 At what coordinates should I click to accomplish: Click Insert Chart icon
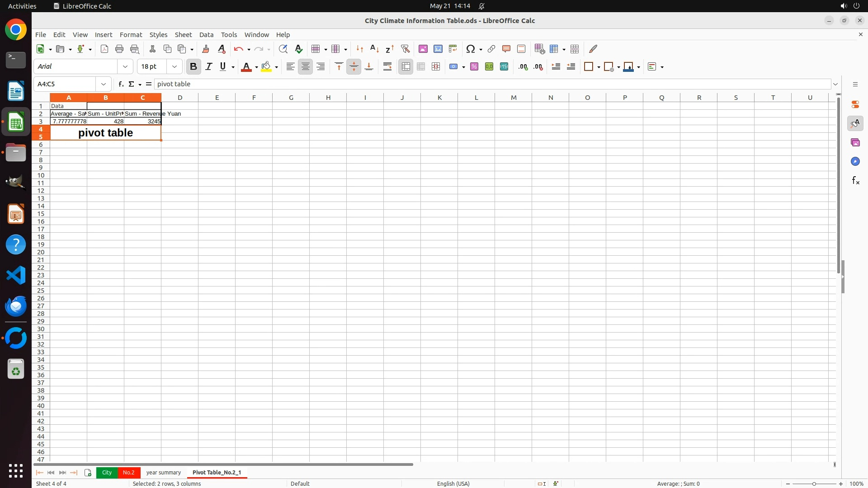tap(438, 49)
